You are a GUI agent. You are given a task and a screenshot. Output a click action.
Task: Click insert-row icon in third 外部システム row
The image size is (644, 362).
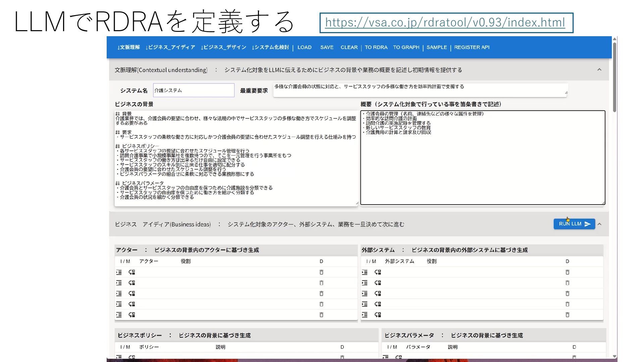365,294
